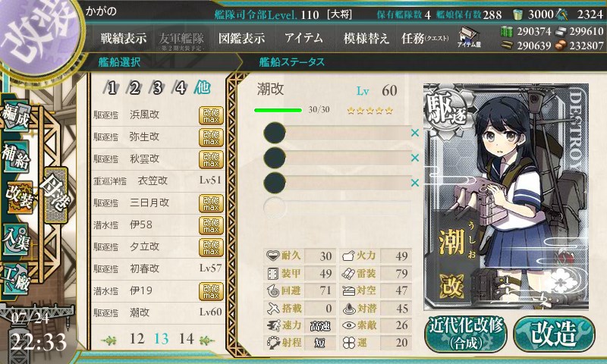This screenshot has width=607, height=364.
Task: Select the 入渠 (docking repair) sidebar icon
Action: [x=16, y=240]
